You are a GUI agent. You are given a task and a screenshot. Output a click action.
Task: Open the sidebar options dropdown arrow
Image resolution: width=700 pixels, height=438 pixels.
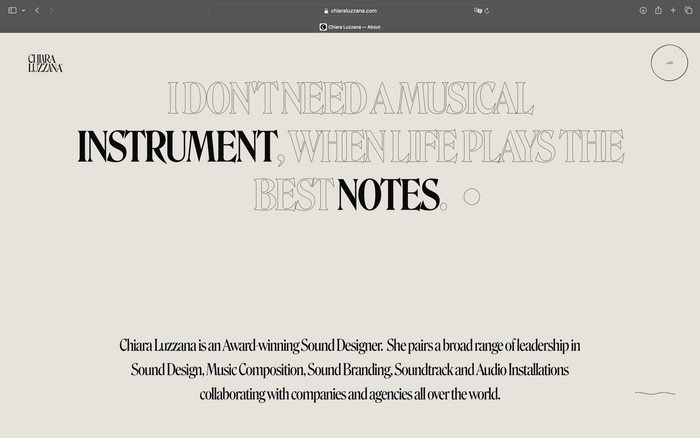[x=23, y=10]
